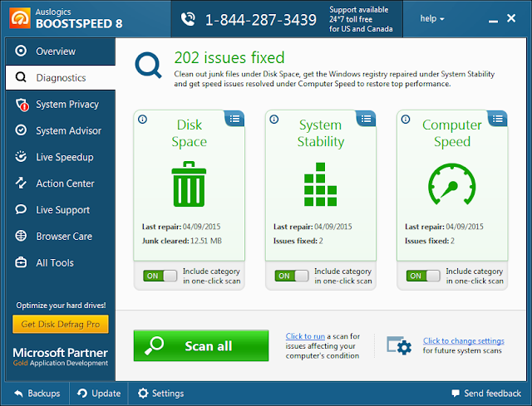Click the '202 issues fixed' heading
Viewport: 532px width, 406px height.
point(229,57)
